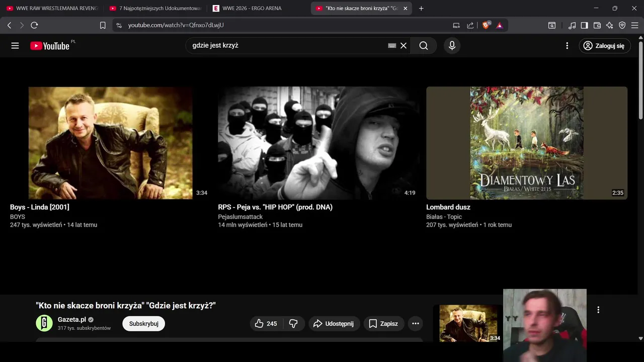Share page icon in address bar
Viewport: 644px width, 362px height.
coord(470,25)
